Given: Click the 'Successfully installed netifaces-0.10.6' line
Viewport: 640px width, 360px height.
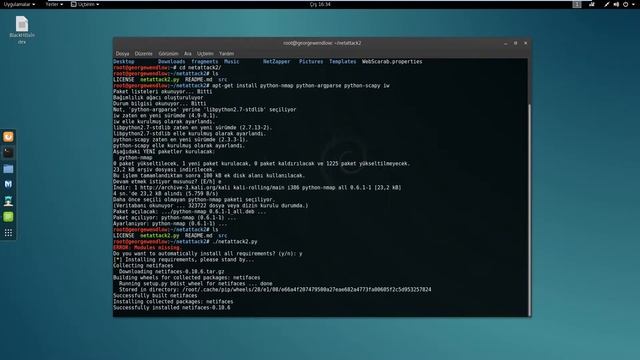Looking at the screenshot, I should point(171,307).
